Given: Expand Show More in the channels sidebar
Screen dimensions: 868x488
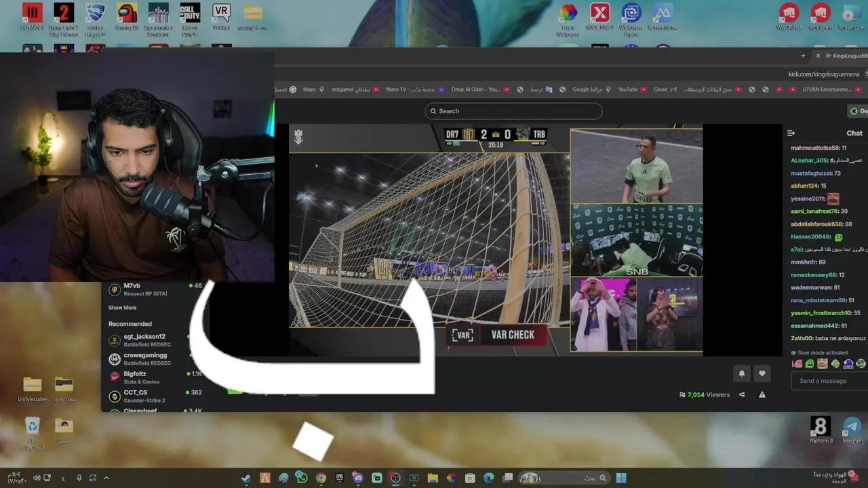Looking at the screenshot, I should pyautogui.click(x=123, y=307).
